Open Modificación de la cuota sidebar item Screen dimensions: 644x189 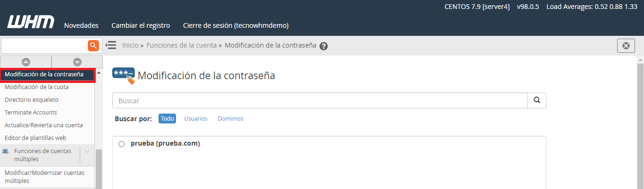tap(37, 87)
